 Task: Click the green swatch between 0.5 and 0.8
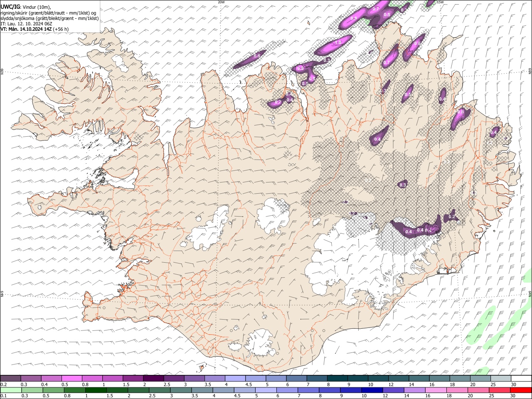[x=53, y=390]
